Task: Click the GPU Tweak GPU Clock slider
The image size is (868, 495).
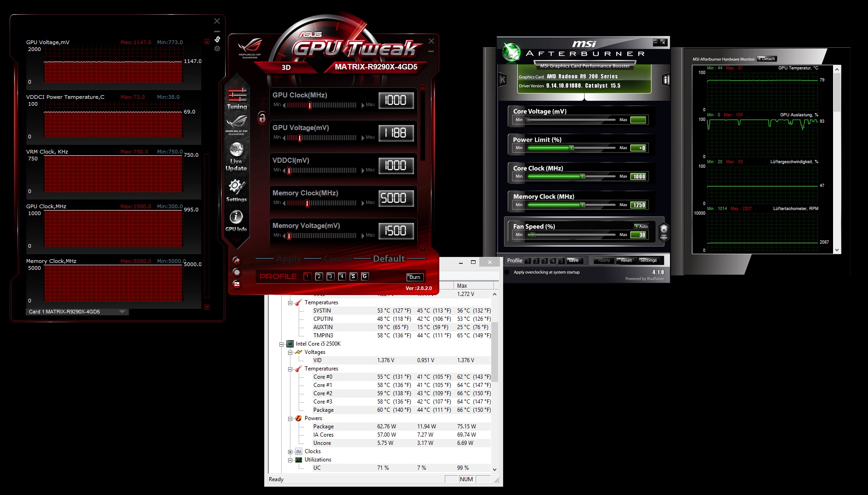Action: pos(322,105)
